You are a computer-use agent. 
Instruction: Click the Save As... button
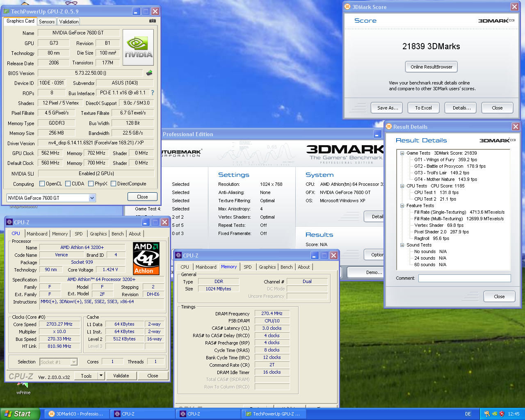coord(388,108)
